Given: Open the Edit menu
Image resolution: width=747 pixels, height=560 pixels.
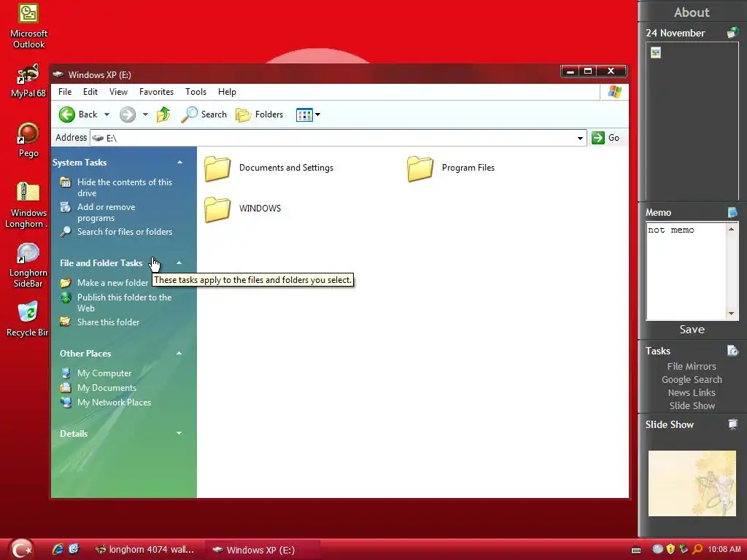Looking at the screenshot, I should 90,92.
